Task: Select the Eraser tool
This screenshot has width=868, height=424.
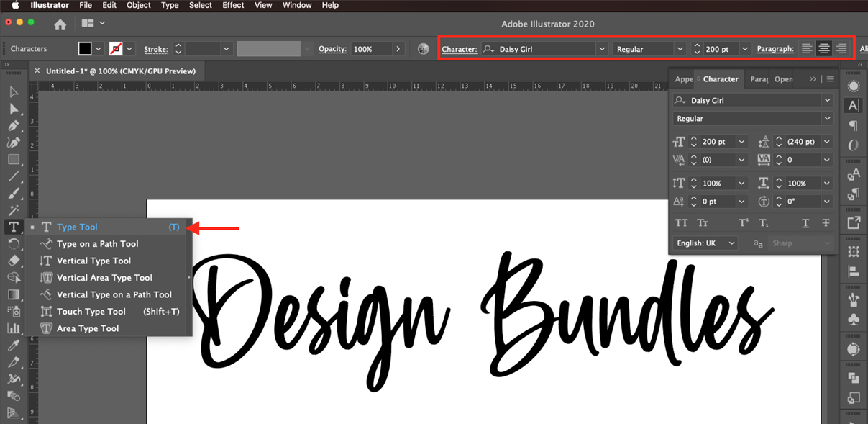Action: 14,261
